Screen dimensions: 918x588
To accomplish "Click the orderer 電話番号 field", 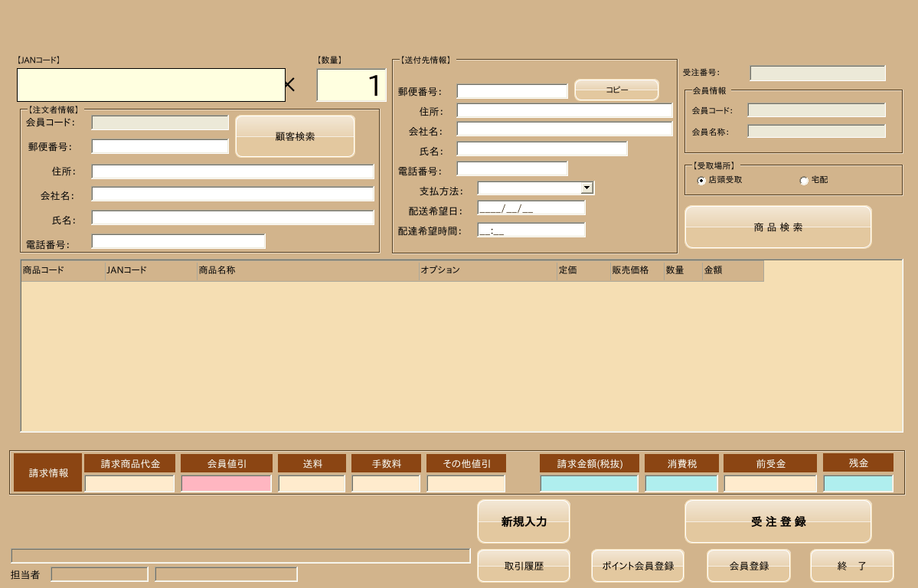I will tap(178, 241).
